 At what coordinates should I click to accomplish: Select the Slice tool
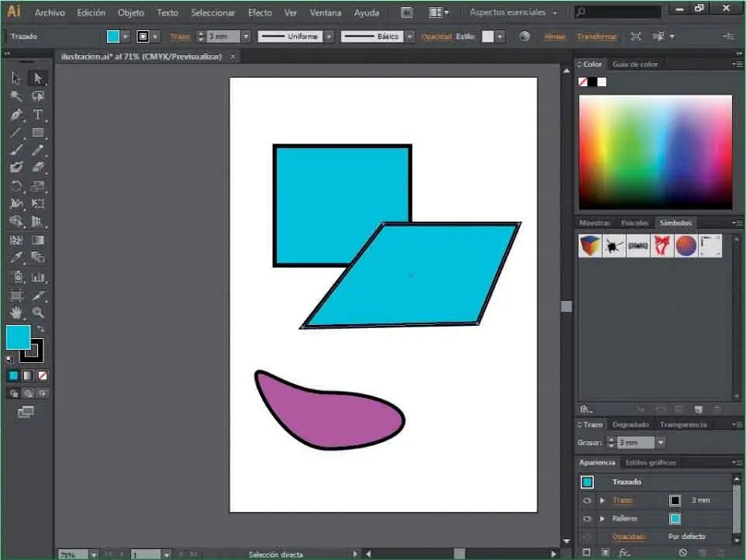pyautogui.click(x=37, y=296)
